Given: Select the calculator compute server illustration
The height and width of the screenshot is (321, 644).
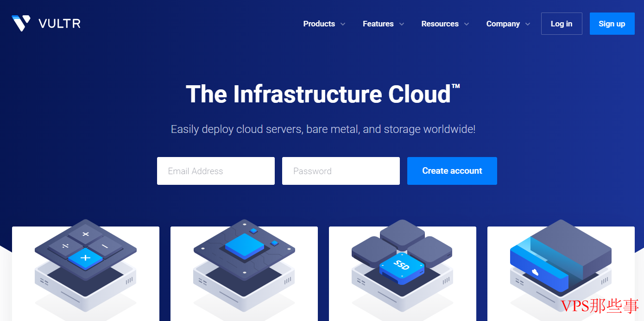Looking at the screenshot, I should tap(86, 265).
